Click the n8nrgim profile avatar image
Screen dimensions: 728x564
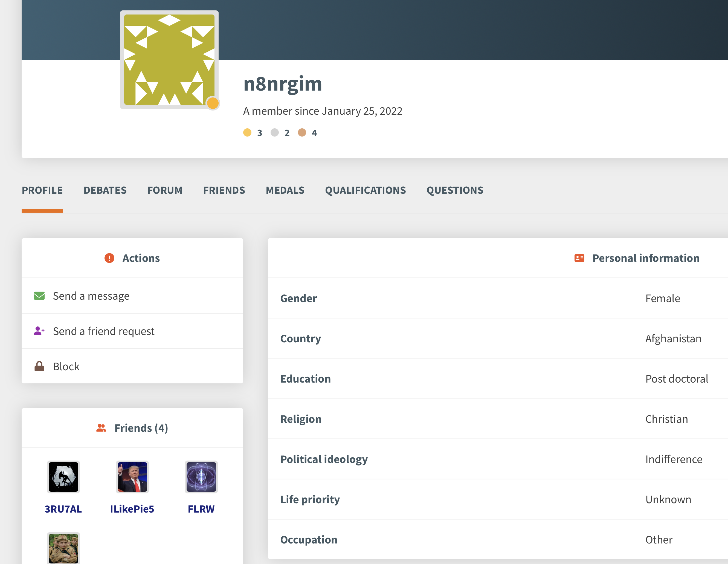click(169, 60)
